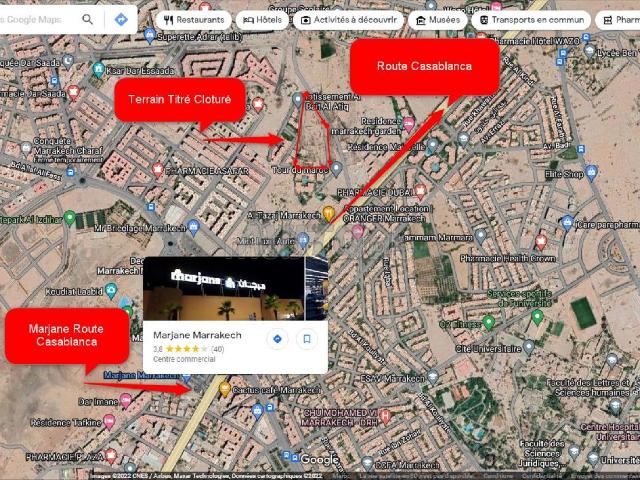Open directions with blue diamond icon

point(121,19)
